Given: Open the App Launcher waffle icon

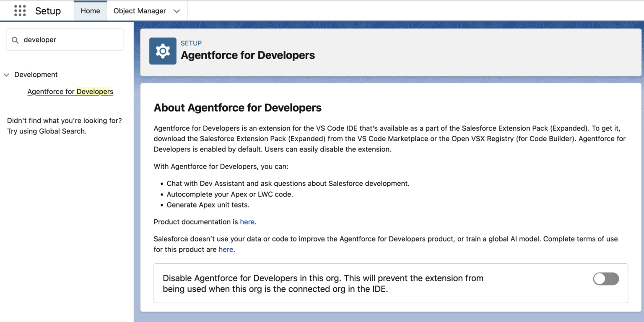Looking at the screenshot, I should [x=20, y=10].
